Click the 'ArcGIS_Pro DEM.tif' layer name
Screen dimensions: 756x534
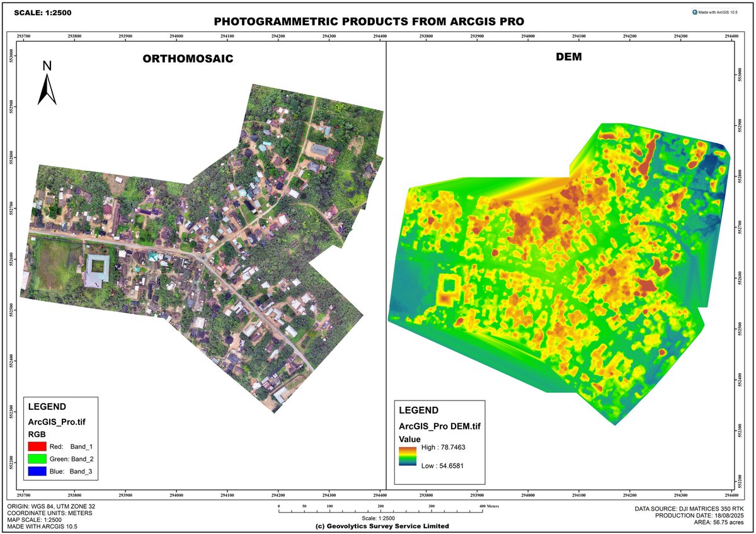coord(440,426)
